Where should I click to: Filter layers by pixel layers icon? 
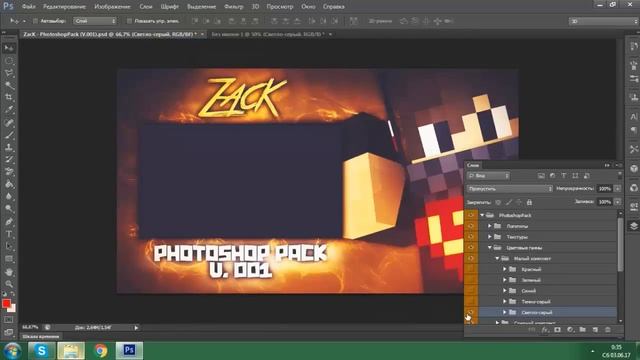[541, 176]
